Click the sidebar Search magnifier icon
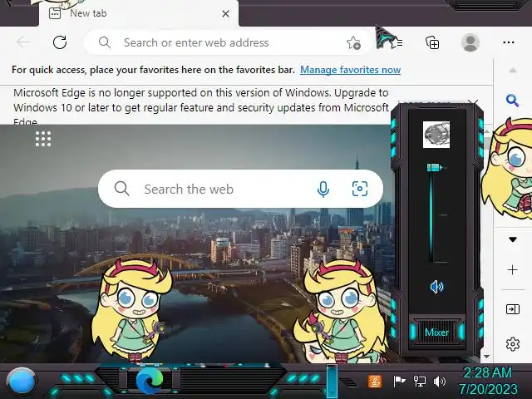 [512, 101]
